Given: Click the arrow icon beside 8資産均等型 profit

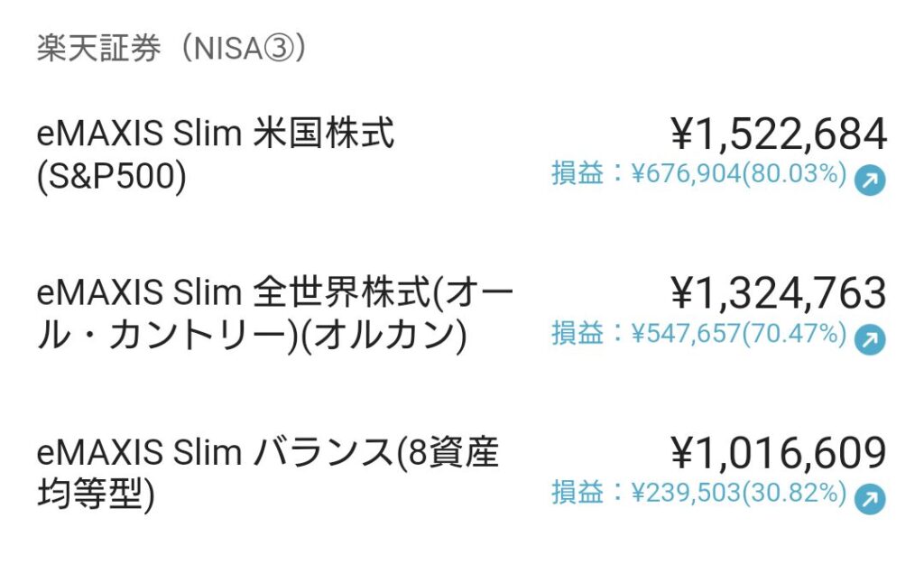Looking at the screenshot, I should [870, 499].
